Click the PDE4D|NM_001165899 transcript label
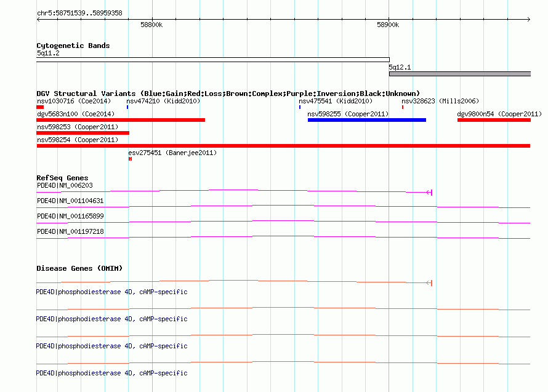 (70, 216)
